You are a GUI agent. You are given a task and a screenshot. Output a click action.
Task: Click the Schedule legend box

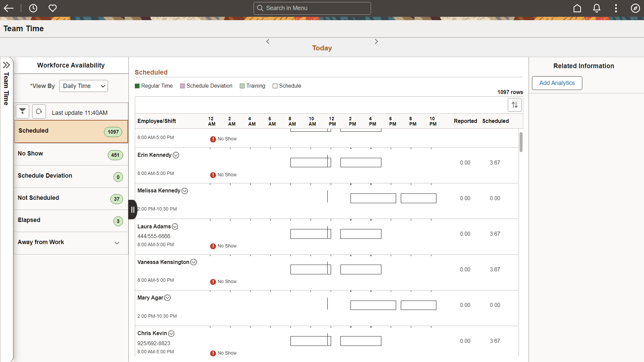pyautogui.click(x=275, y=86)
